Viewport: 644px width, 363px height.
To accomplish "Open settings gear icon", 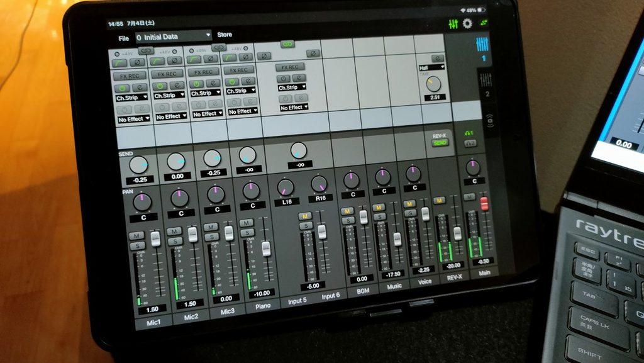I will pyautogui.click(x=467, y=23).
